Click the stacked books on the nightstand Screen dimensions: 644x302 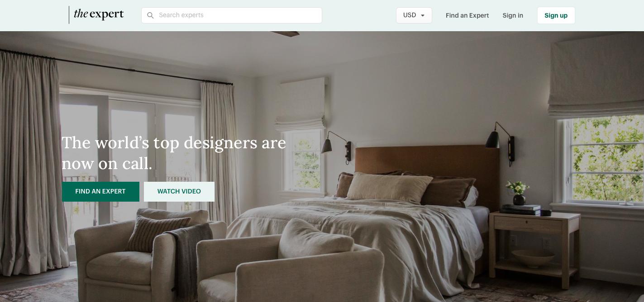pyautogui.click(x=521, y=210)
